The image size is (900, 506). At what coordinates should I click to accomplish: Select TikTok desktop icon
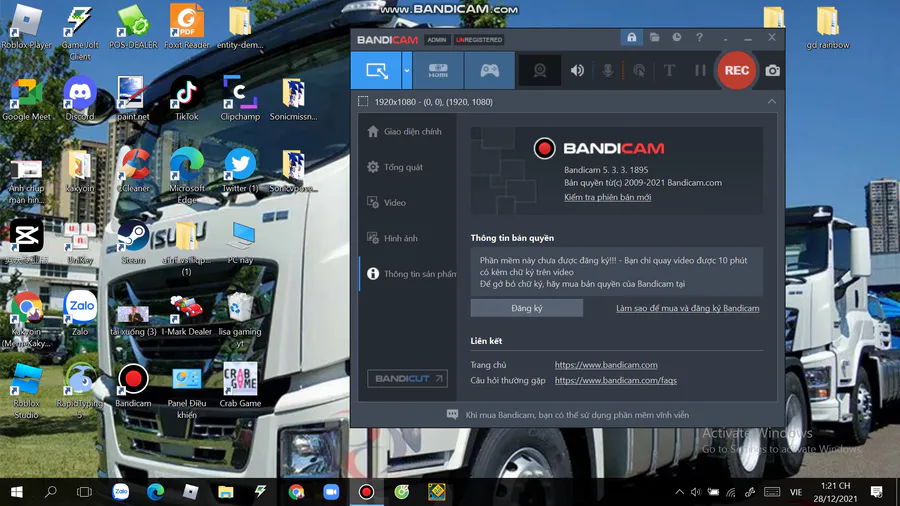pos(187,99)
